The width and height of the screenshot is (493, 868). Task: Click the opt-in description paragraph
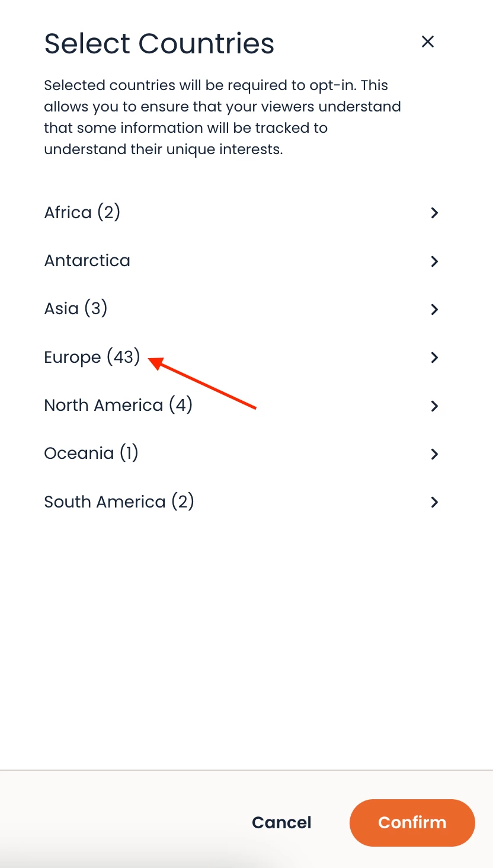pos(222,117)
